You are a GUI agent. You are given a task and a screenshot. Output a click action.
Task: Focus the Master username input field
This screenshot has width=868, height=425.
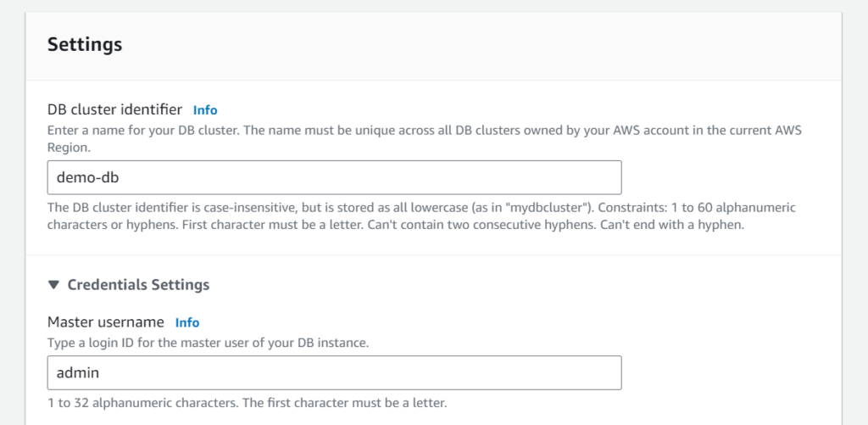tap(334, 372)
